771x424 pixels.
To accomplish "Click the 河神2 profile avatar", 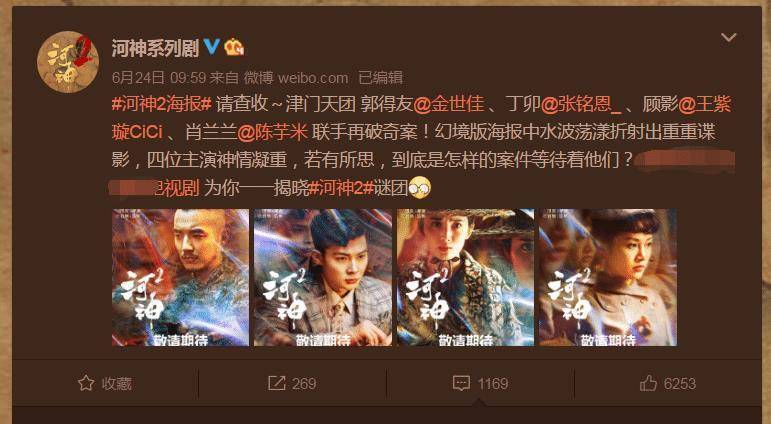I will [68, 62].
